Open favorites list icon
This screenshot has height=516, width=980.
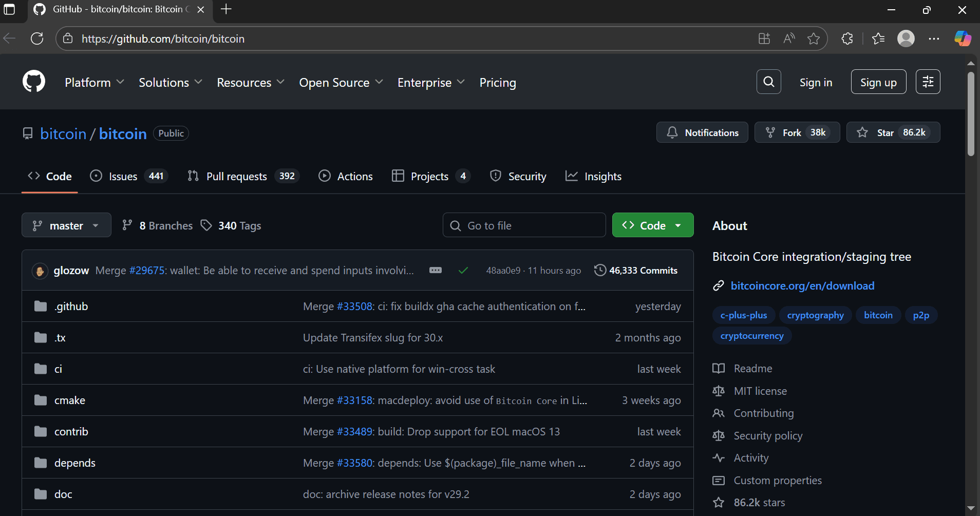coord(878,39)
